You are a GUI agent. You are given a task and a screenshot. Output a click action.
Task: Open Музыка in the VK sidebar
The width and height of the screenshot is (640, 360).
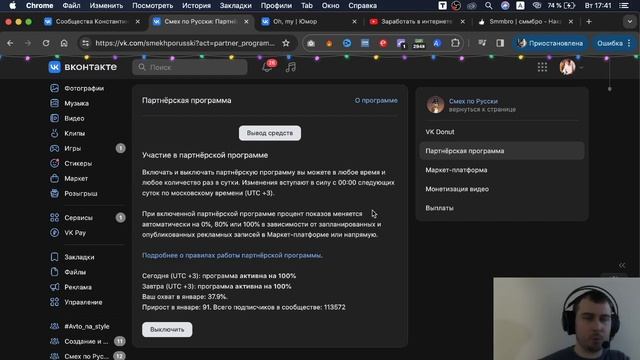click(76, 103)
